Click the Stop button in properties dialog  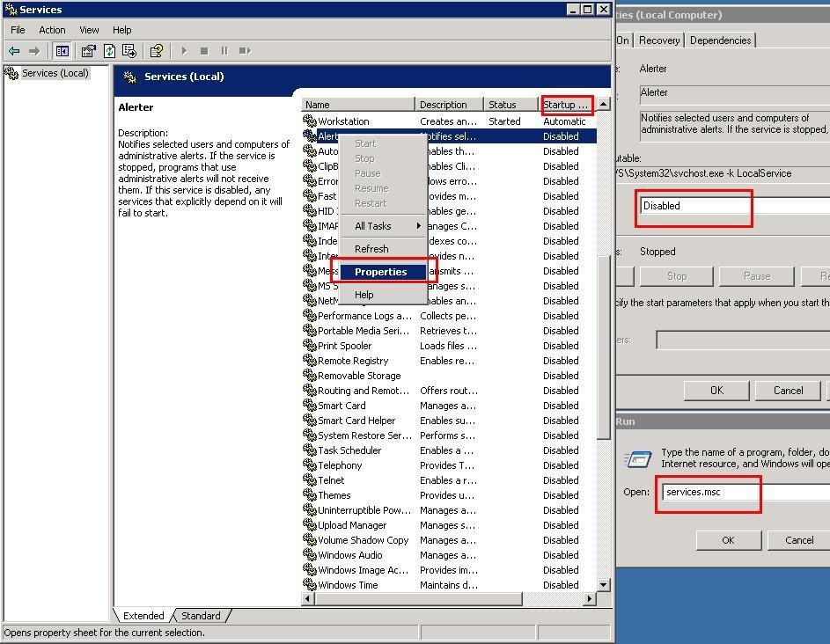pyautogui.click(x=677, y=275)
